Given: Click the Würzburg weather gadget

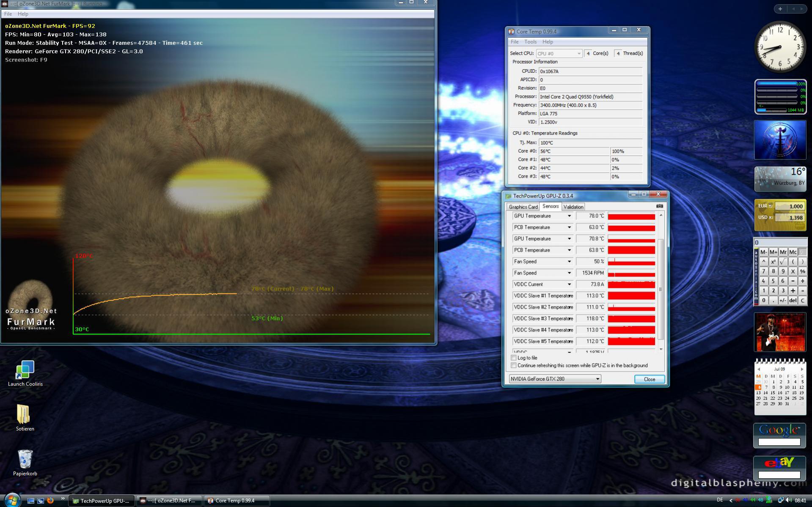Looking at the screenshot, I should point(780,179).
